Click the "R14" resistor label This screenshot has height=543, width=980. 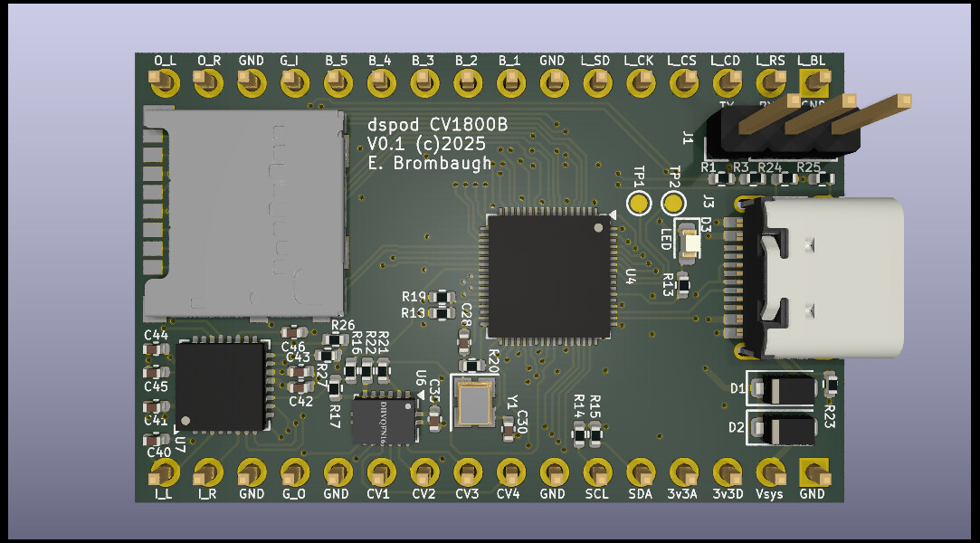point(579,406)
